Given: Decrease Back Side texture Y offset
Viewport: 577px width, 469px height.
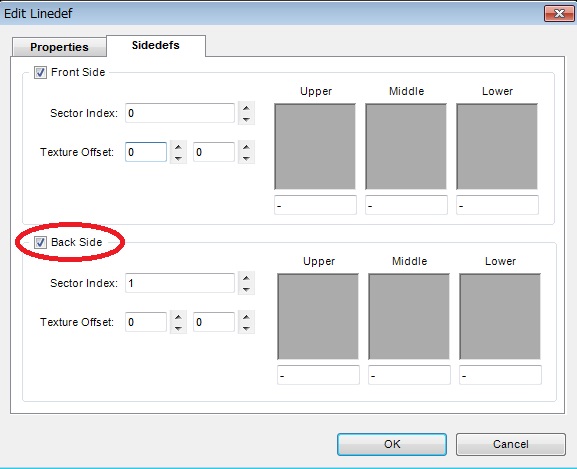Looking at the screenshot, I should pyautogui.click(x=246, y=328).
